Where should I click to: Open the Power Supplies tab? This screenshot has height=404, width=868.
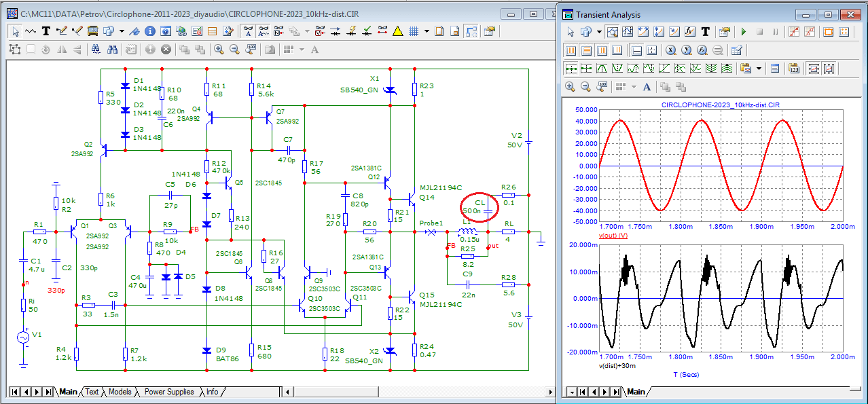tap(169, 392)
